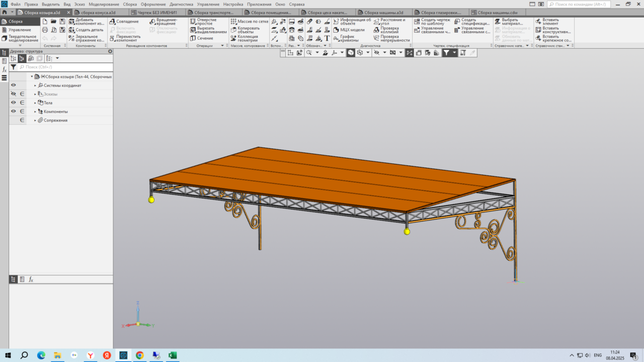Open МЦХ модели
This screenshot has width=644, height=362.
pos(349,30)
